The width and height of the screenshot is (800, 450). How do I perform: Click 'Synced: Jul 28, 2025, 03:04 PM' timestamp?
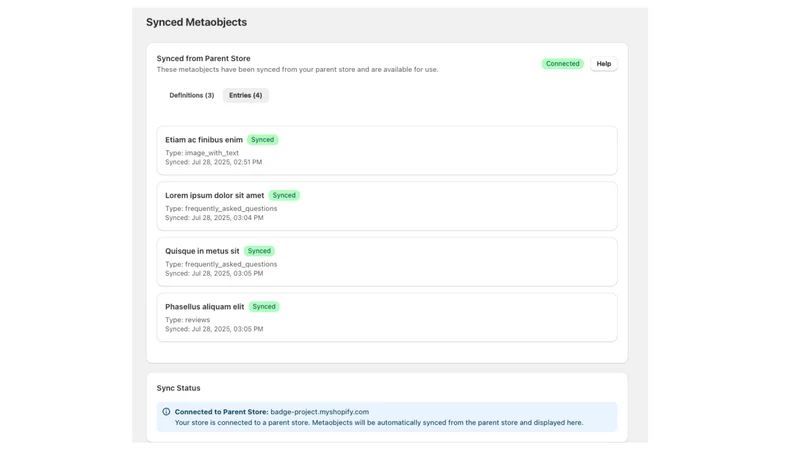point(214,218)
